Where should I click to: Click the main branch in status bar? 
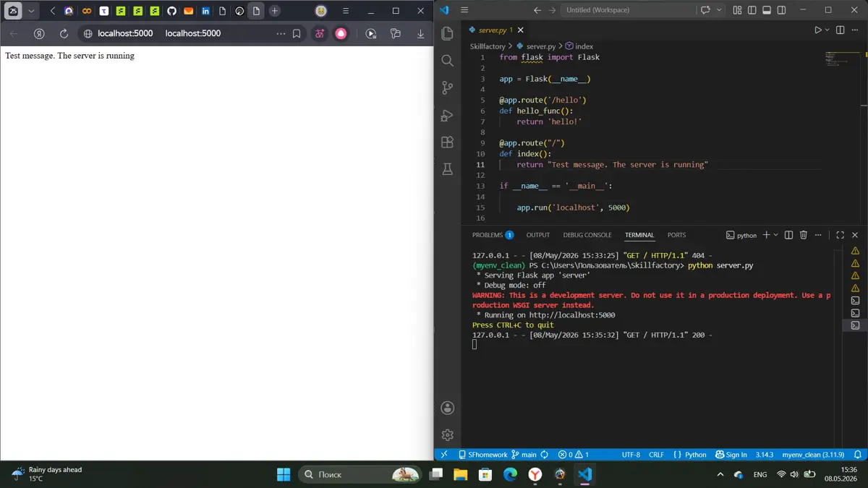[x=524, y=455]
